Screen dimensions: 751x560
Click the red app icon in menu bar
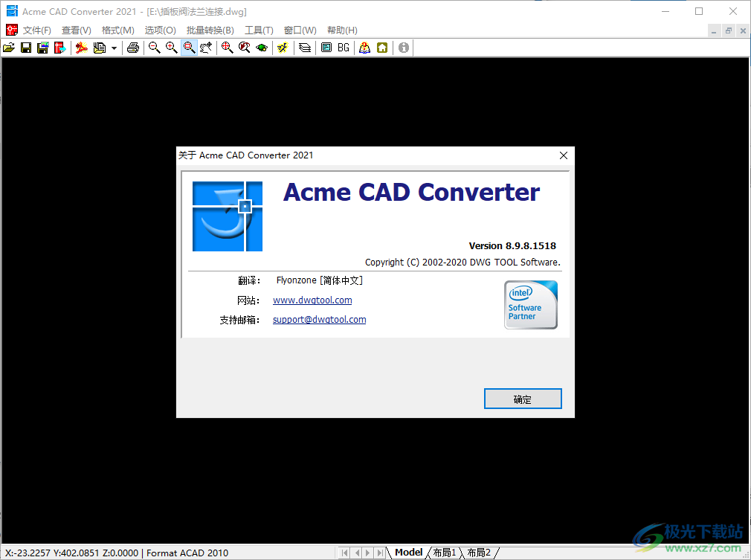pyautogui.click(x=11, y=30)
